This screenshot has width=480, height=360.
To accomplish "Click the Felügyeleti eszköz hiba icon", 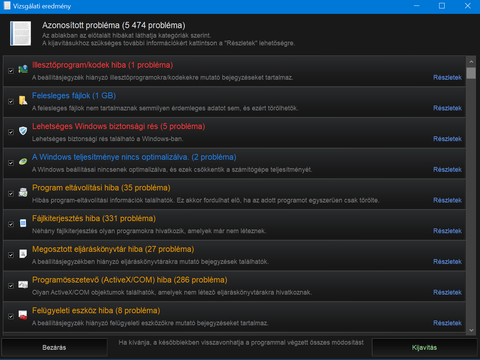I will pyautogui.click(x=23, y=315).
